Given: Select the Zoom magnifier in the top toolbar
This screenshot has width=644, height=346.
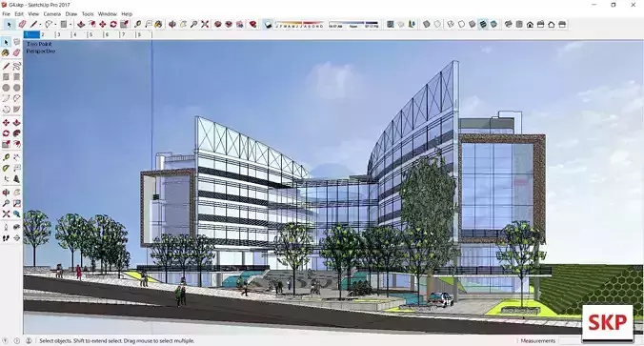Looking at the screenshot, I should coord(193,24).
